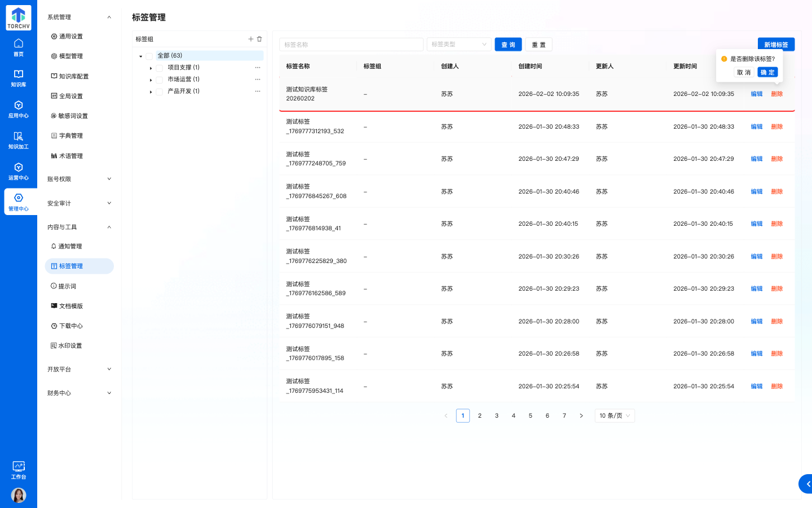Select 水印设置 in the side menu

pyautogui.click(x=70, y=345)
